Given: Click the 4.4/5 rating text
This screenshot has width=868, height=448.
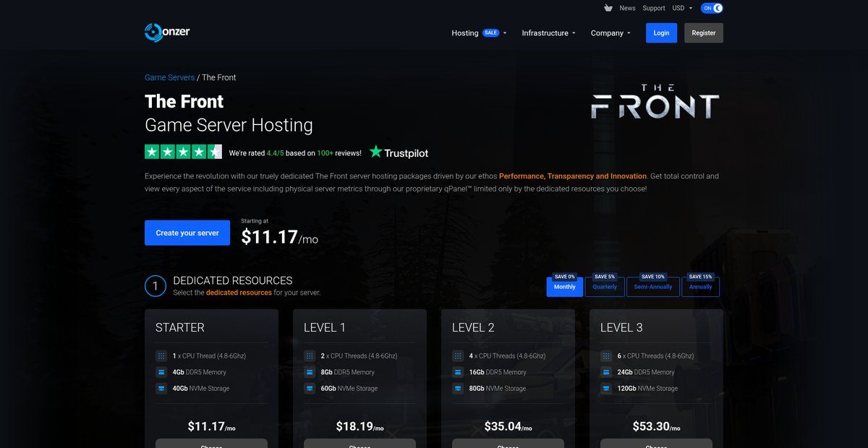Looking at the screenshot, I should click(276, 153).
